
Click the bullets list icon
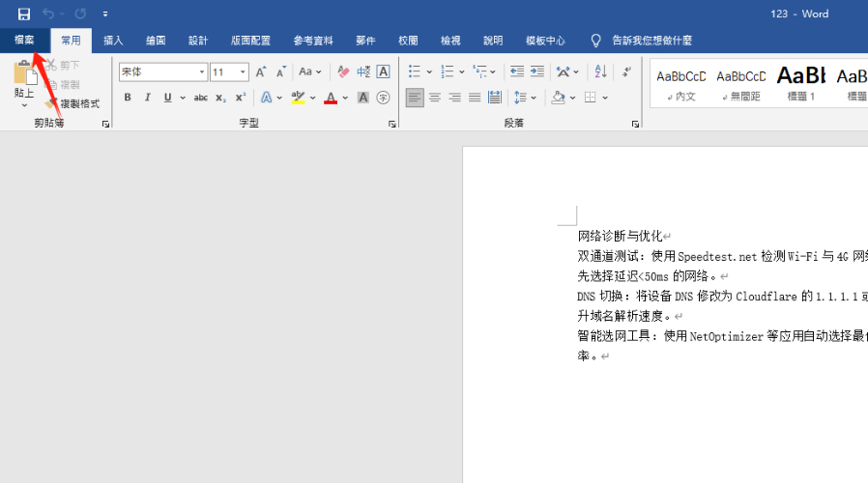point(414,71)
